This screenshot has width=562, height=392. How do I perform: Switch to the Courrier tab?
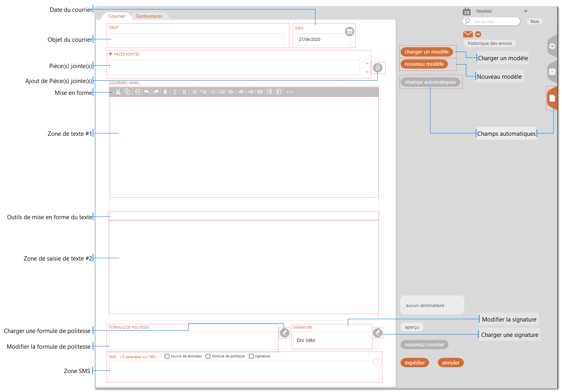[x=117, y=16]
